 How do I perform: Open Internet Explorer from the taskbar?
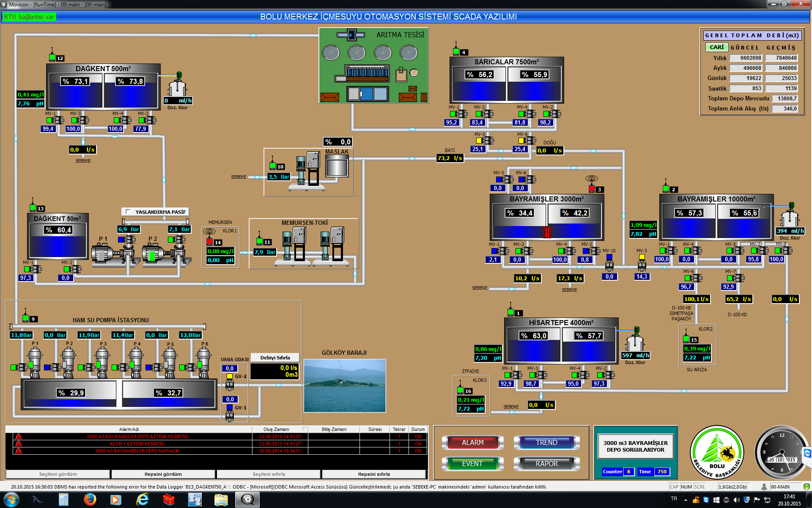pyautogui.click(x=143, y=500)
